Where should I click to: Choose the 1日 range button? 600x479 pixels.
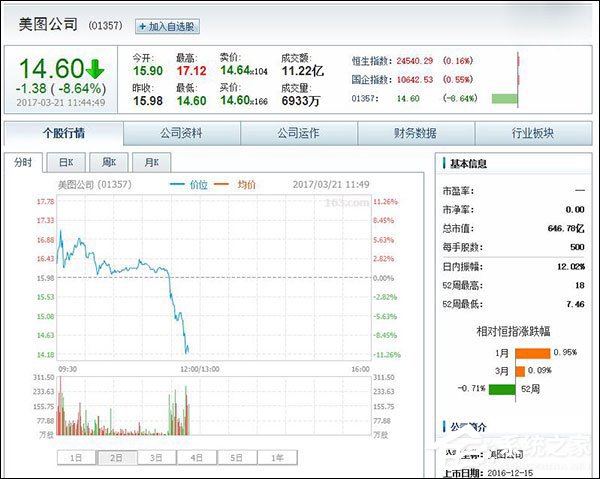pos(76,458)
